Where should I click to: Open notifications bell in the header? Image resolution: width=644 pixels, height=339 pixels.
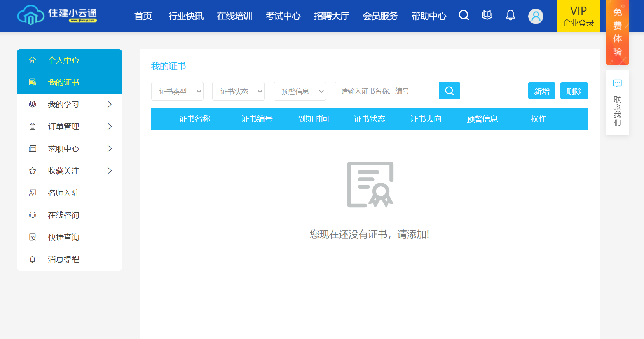coord(510,16)
